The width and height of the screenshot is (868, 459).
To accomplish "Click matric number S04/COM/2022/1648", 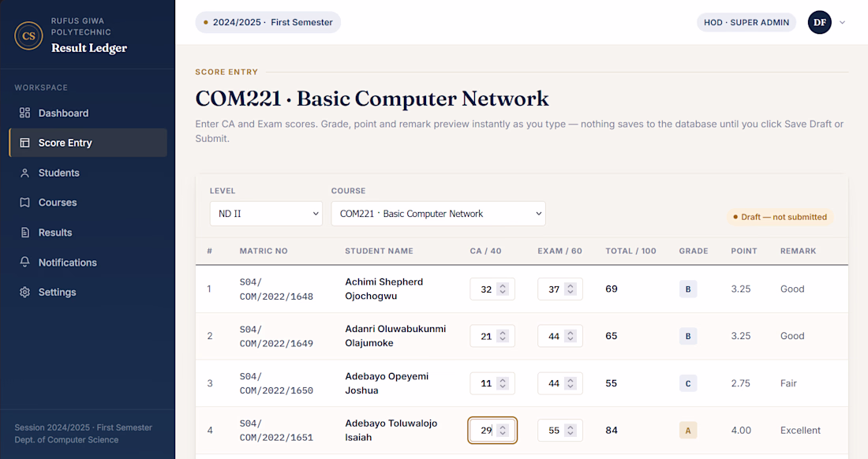I will 276,289.
